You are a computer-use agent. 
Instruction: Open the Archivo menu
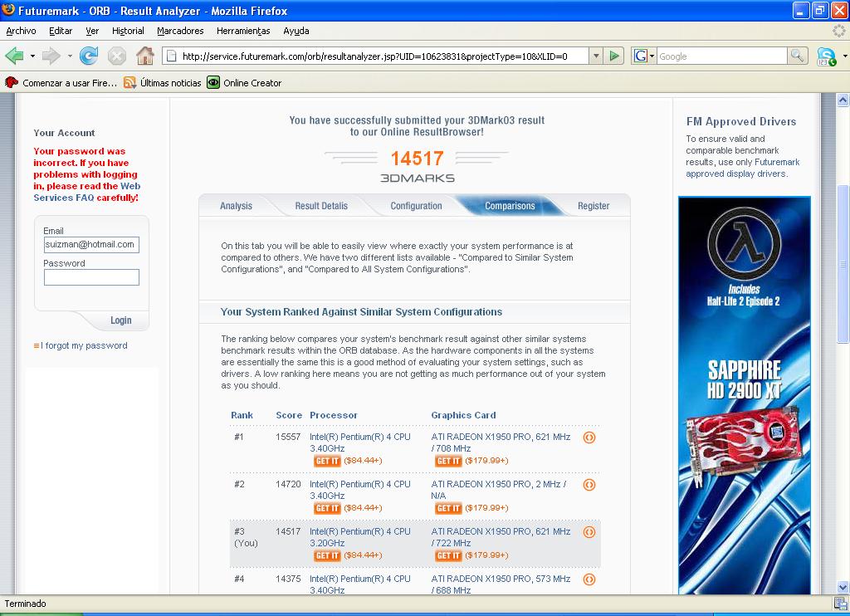(21, 31)
